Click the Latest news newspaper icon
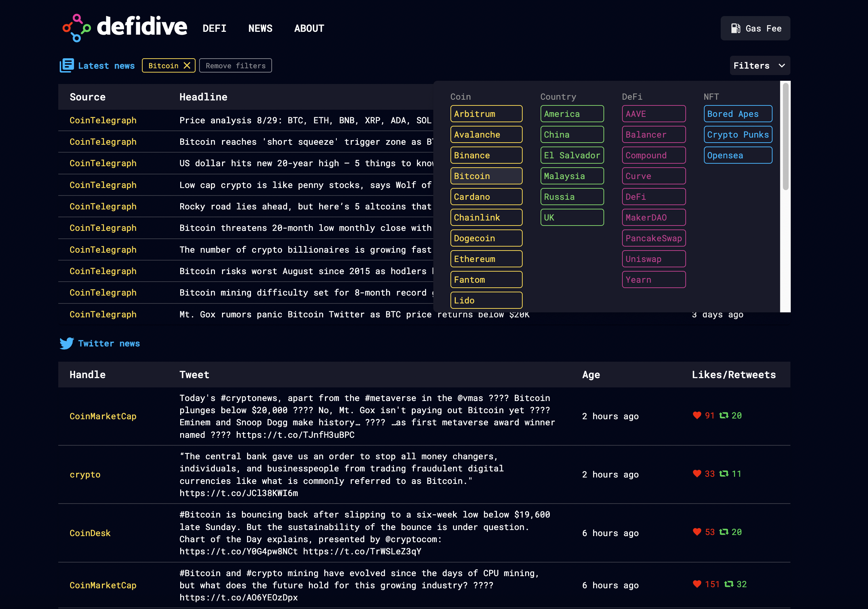868x609 pixels. (66, 65)
